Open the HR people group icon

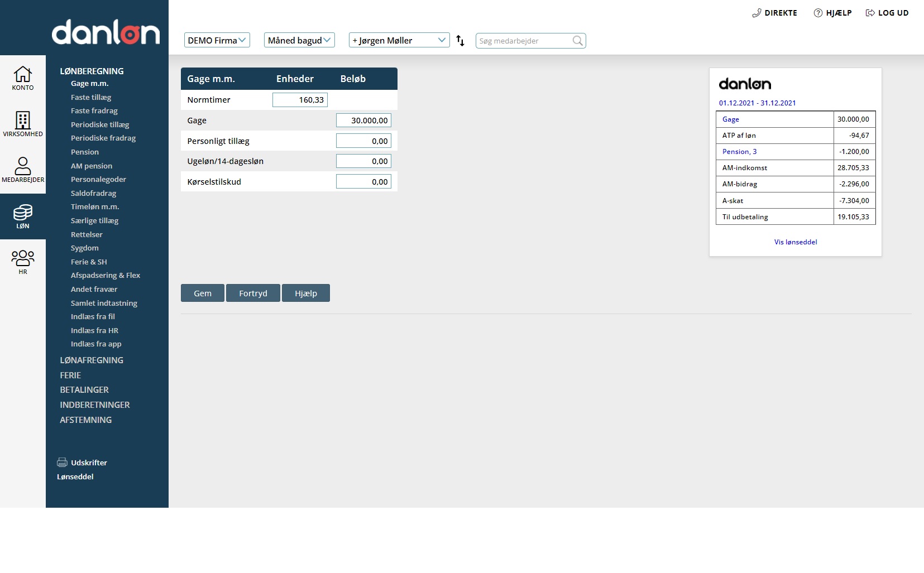tap(23, 258)
